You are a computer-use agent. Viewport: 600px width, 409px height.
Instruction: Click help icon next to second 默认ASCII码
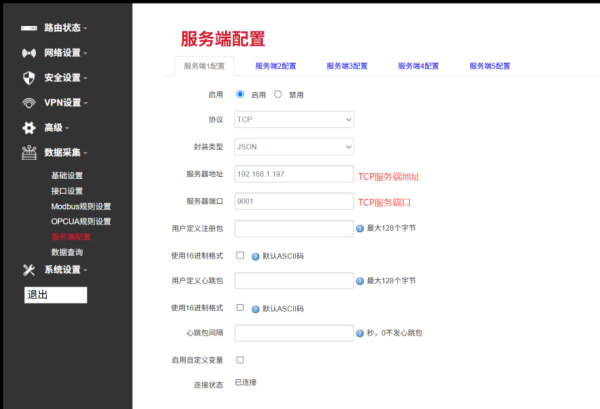coord(255,309)
